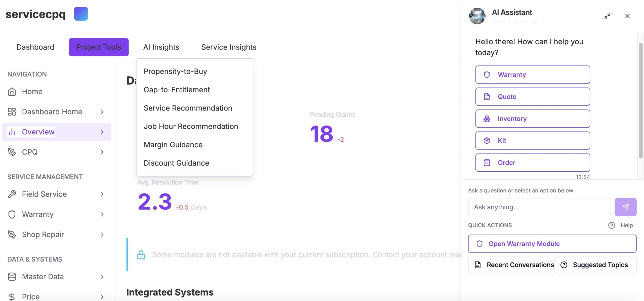Click the Field Service wrench icon
The width and height of the screenshot is (644, 301).
click(12, 194)
